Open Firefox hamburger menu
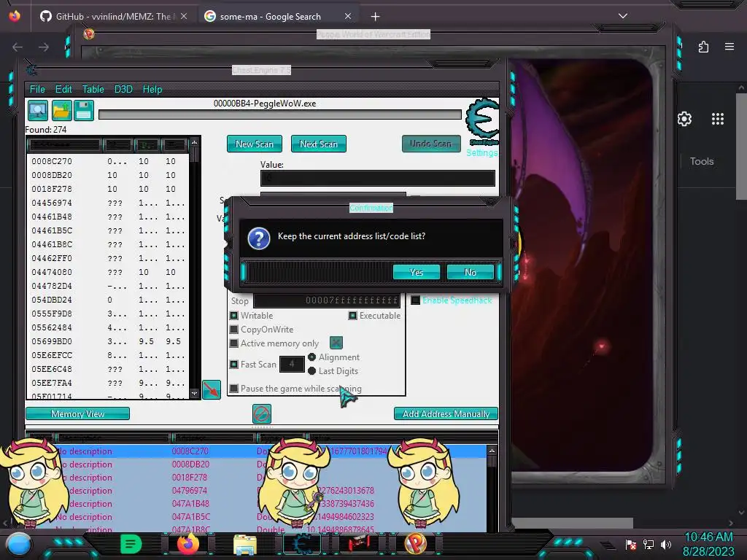 click(729, 47)
